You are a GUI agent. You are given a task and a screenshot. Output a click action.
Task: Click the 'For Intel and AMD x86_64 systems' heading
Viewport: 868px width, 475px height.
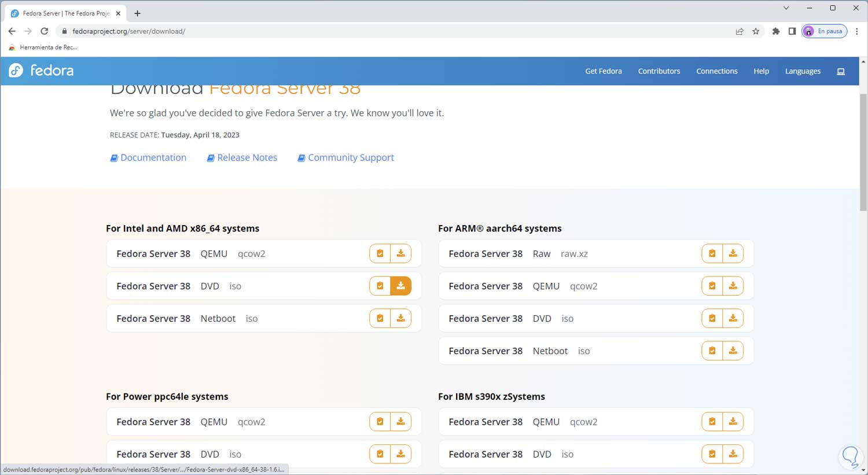[x=182, y=229]
